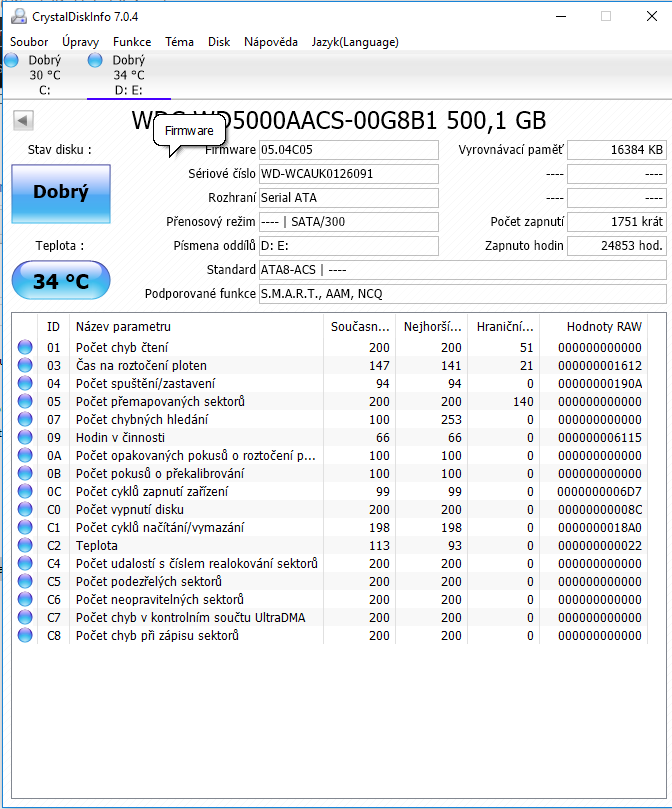Click the Sériové číslo value field
672x809 pixels.
tap(348, 174)
